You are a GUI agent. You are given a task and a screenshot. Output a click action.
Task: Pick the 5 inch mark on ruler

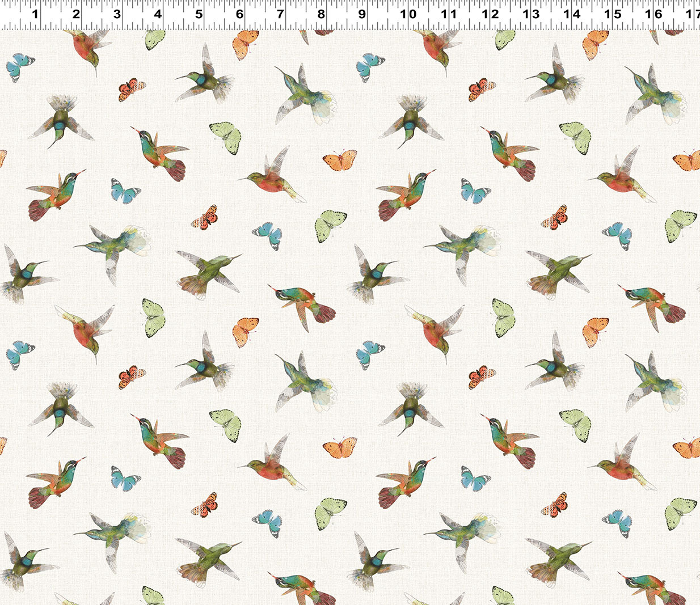click(x=199, y=14)
